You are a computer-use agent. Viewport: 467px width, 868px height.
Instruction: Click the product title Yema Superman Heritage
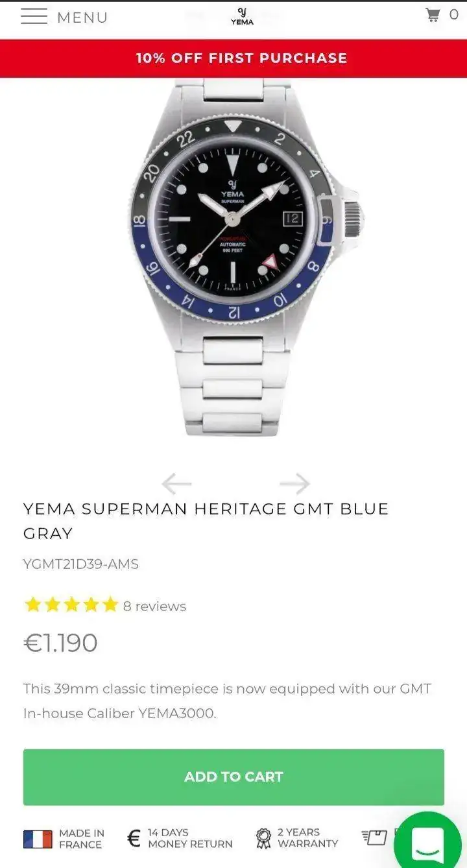click(206, 521)
